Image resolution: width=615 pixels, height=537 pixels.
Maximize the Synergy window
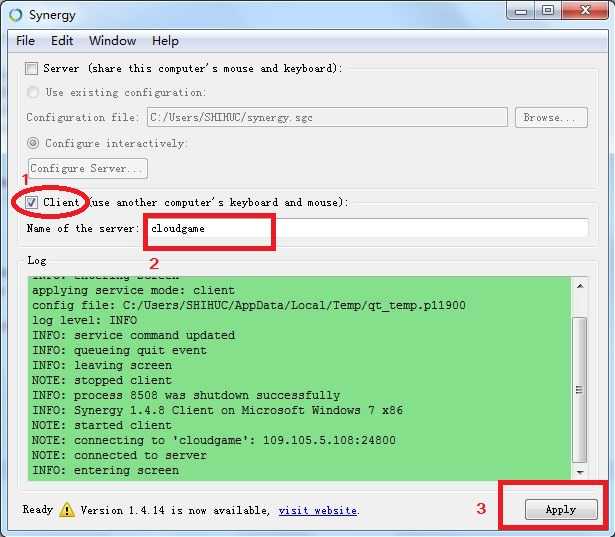pos(548,11)
